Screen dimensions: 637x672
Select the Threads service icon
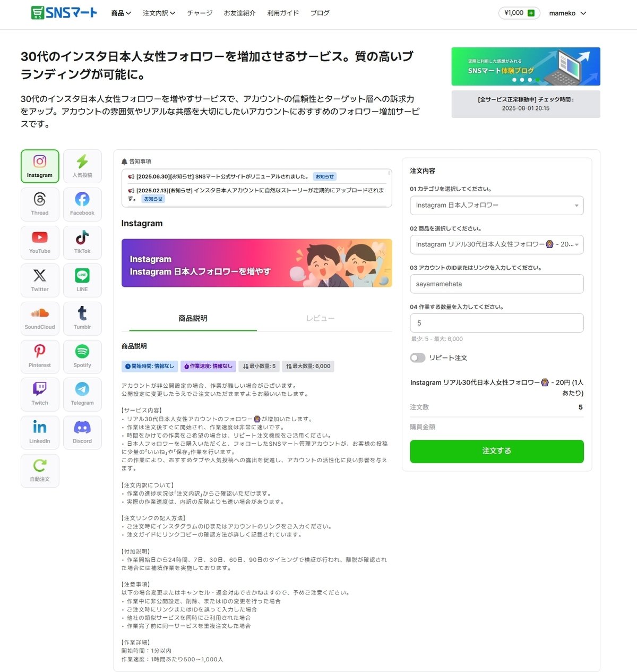pyautogui.click(x=39, y=204)
